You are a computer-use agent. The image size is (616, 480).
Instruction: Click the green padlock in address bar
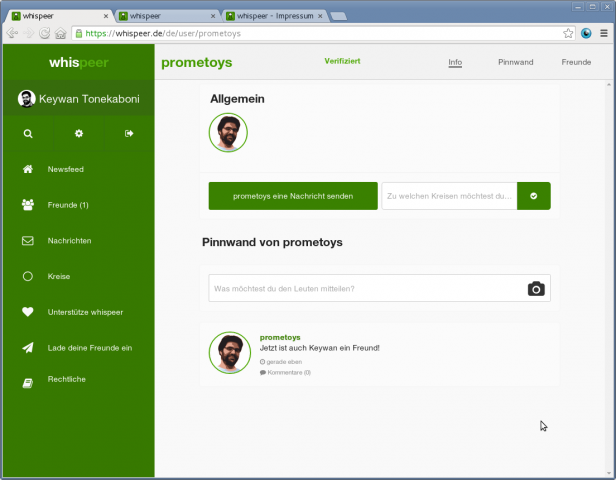pos(79,33)
